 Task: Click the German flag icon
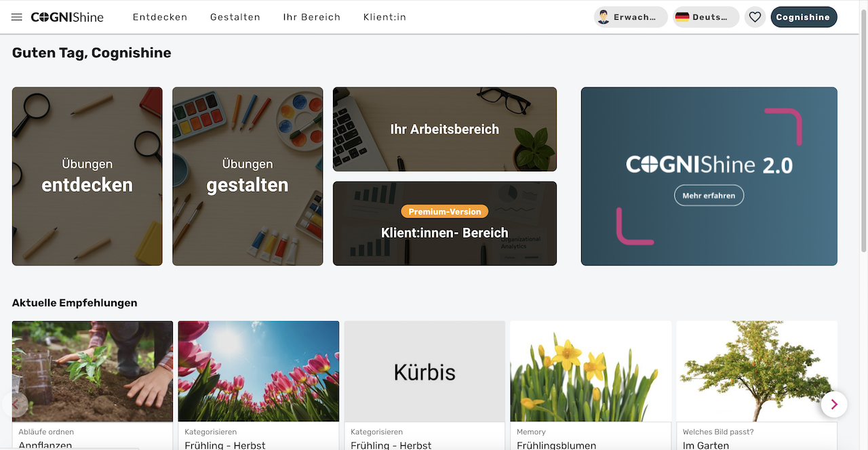coord(682,17)
